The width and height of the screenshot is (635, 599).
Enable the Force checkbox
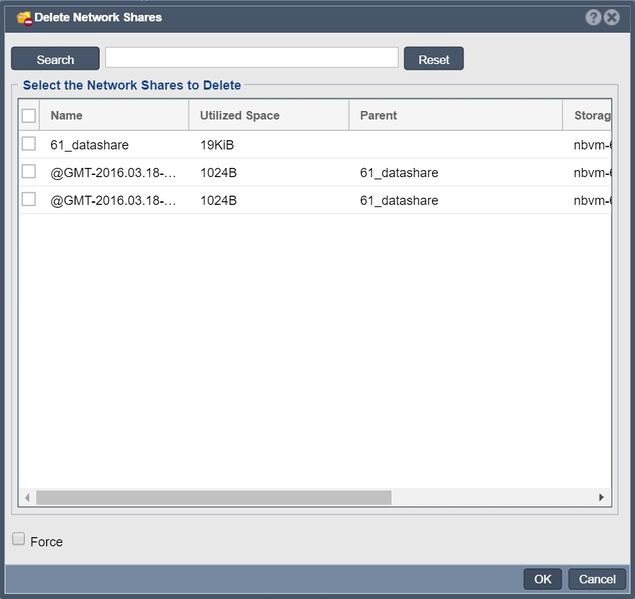[x=18, y=539]
